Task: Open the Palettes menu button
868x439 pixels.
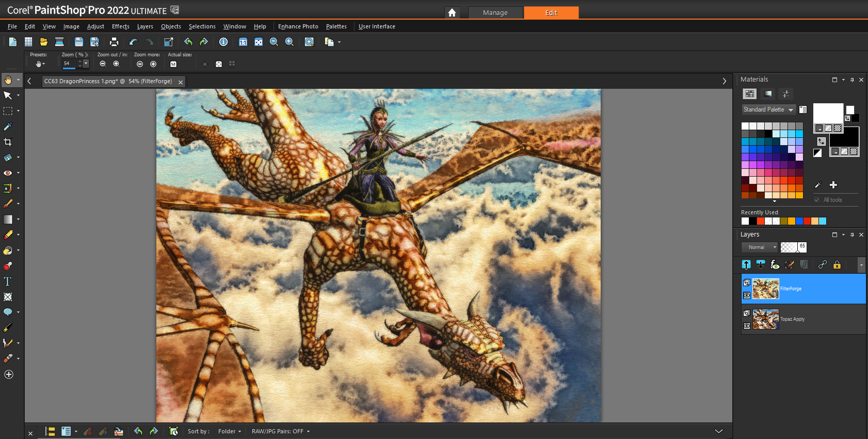Action: coord(336,26)
